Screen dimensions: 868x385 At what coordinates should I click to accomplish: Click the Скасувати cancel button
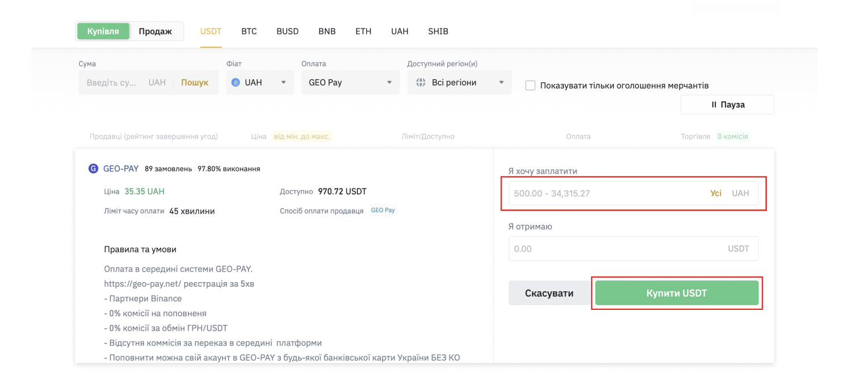pos(550,293)
